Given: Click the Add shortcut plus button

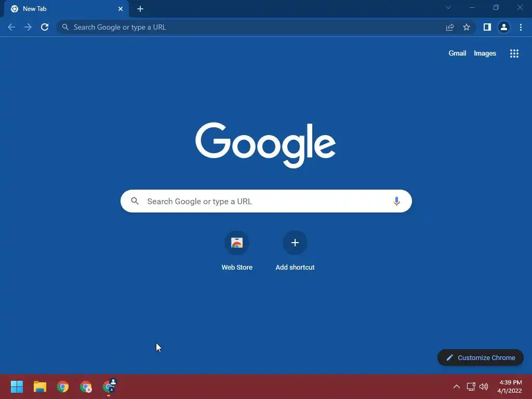Looking at the screenshot, I should 295,243.
